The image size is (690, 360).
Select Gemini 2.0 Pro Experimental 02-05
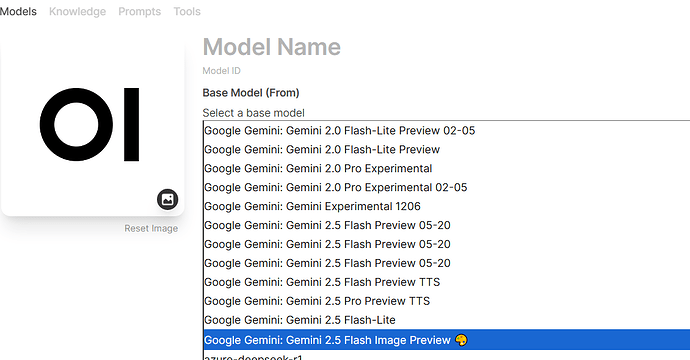click(x=447, y=187)
